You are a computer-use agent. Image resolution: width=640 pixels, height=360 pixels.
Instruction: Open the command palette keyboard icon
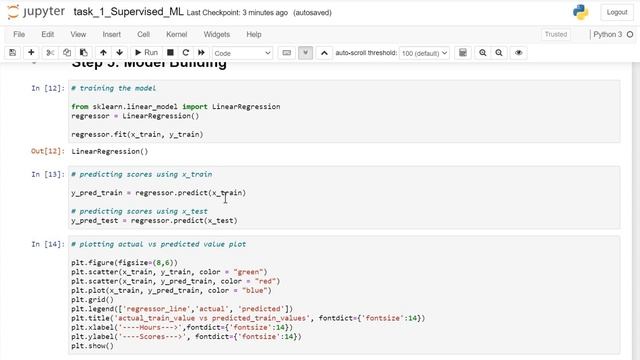coord(287,53)
